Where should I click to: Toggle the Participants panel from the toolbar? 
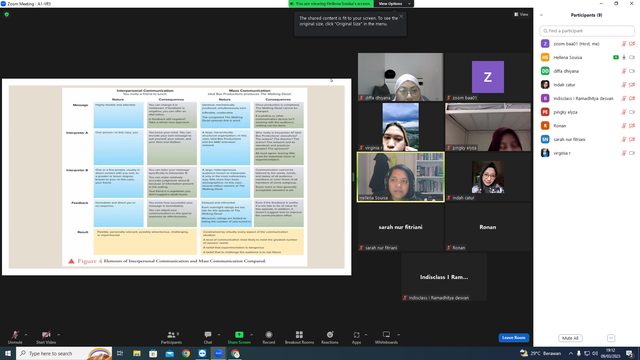pyautogui.click(x=171, y=337)
